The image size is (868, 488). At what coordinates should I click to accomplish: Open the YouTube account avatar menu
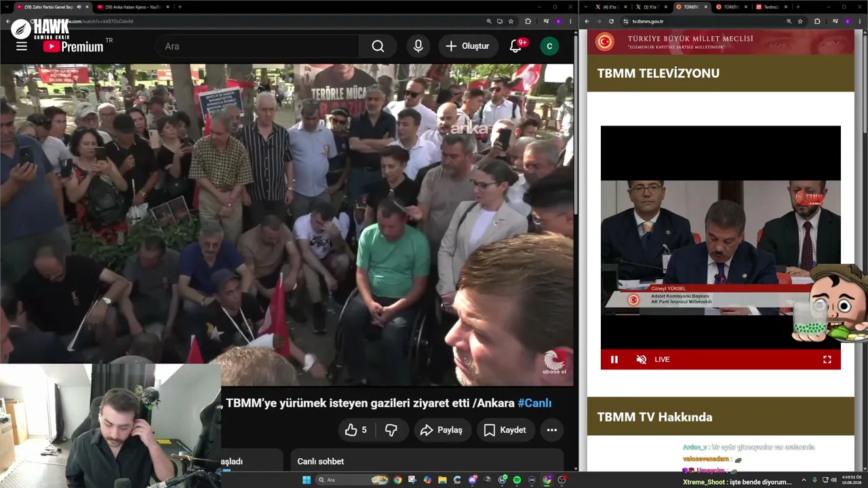(x=549, y=46)
